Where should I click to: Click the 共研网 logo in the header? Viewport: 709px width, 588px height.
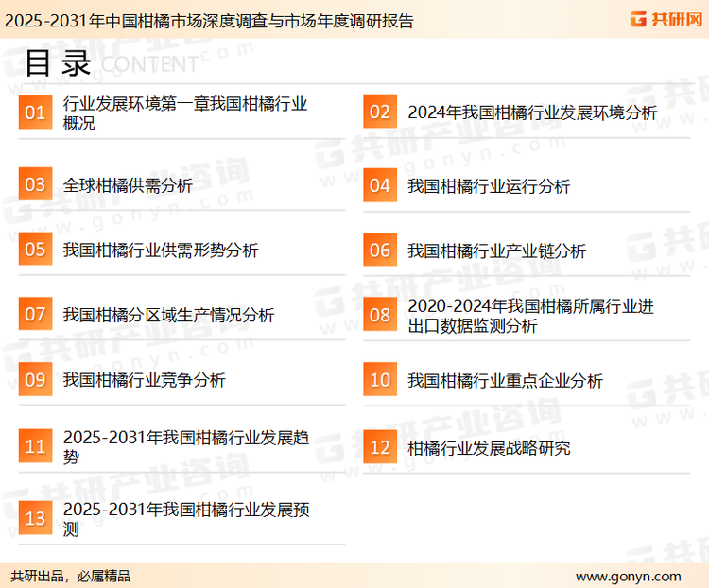click(666, 19)
